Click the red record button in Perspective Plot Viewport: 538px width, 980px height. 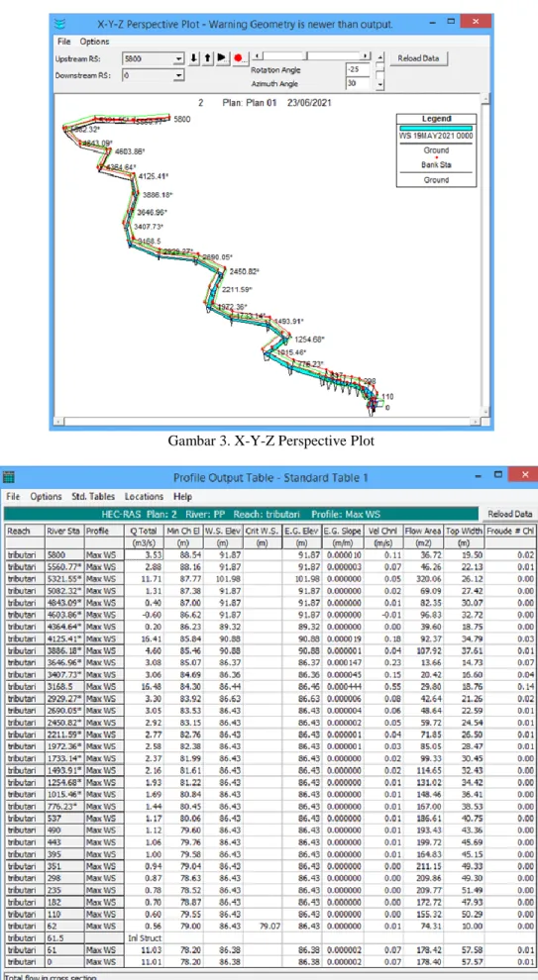pos(238,58)
